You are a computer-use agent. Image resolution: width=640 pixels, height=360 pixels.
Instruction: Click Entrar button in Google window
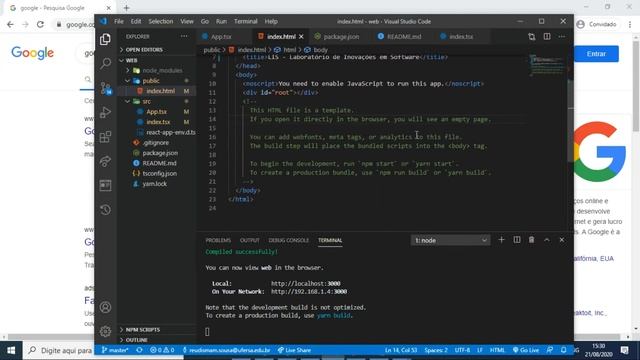[x=596, y=54]
